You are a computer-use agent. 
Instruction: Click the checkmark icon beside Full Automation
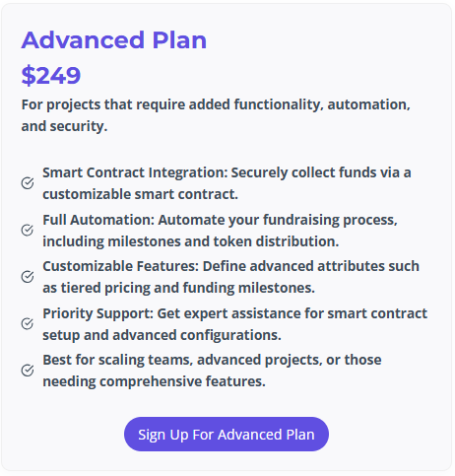28,230
